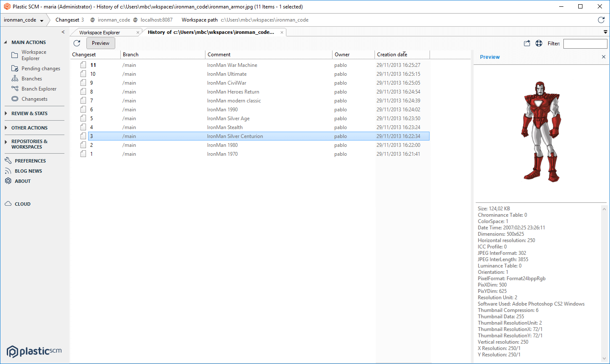Viewport: 610px width, 364px height.
Task: Click the Pending changes file icon
Action: 15,69
